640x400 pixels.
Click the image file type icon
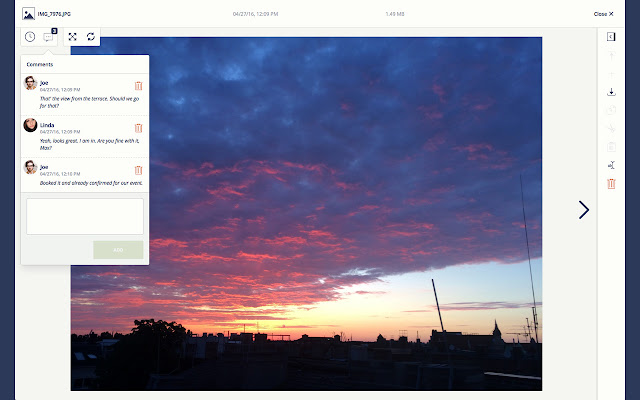(29, 14)
